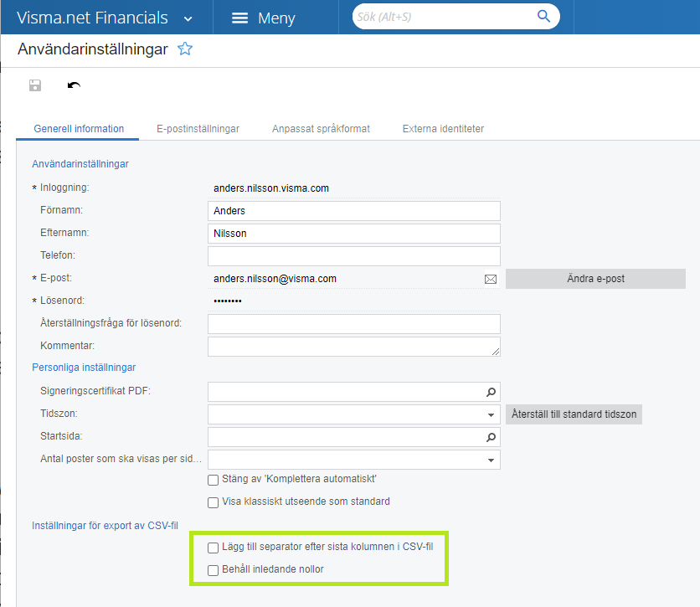The height and width of the screenshot is (607, 700).
Task: Expand Antal poster per sida dropdown
Action: pos(491,460)
